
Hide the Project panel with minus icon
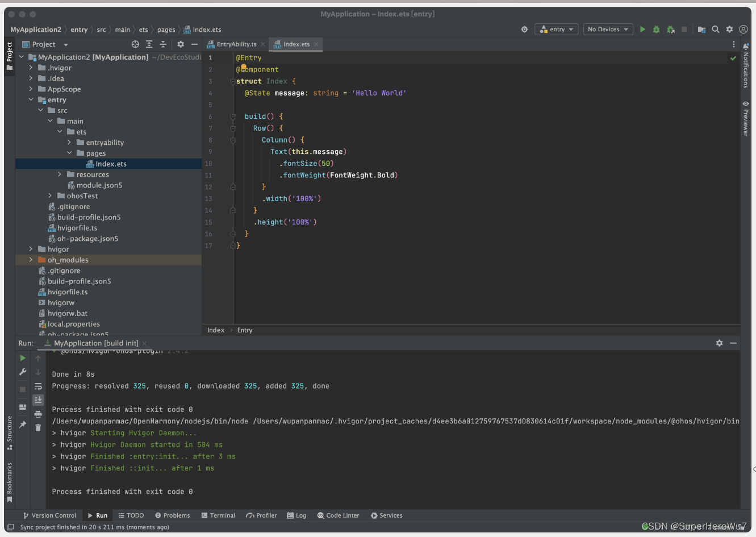coord(194,44)
